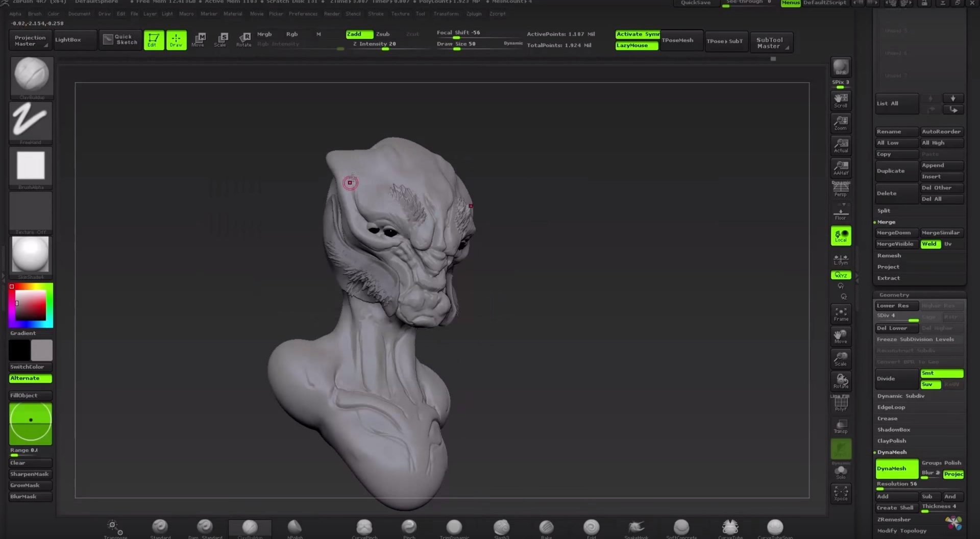Image resolution: width=980 pixels, height=539 pixels.
Task: Expand the EdgeLoop section
Action: 891,407
